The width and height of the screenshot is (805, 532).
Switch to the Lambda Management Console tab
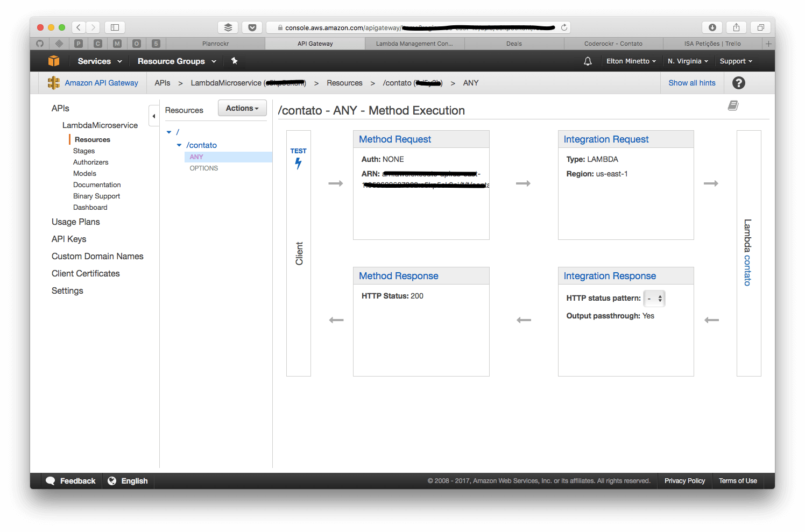tap(414, 43)
